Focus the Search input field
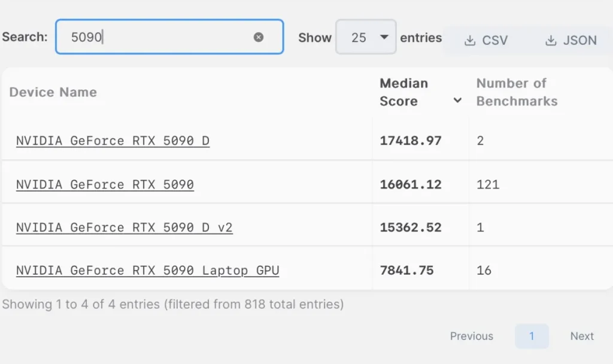Viewport: 613px width, 364px height. coord(169,37)
